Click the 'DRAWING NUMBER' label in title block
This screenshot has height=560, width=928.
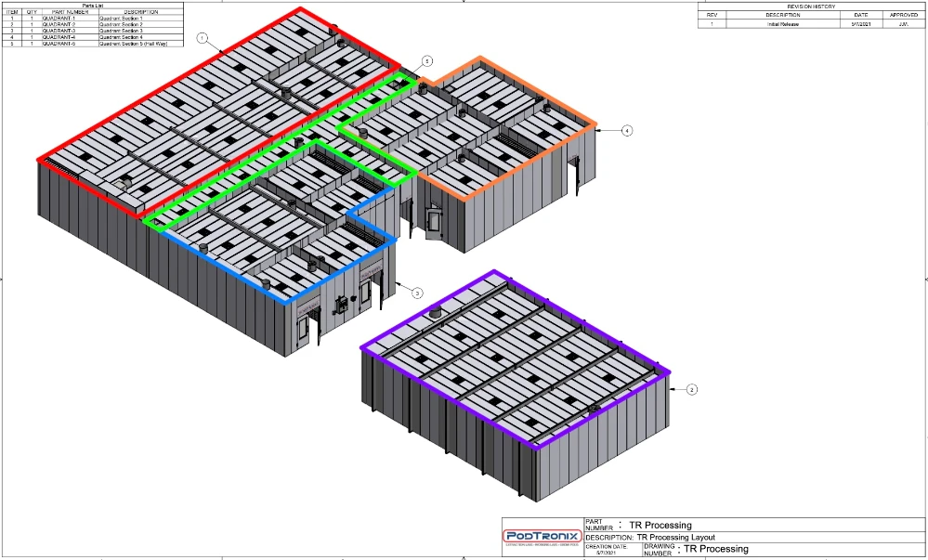(x=660, y=550)
